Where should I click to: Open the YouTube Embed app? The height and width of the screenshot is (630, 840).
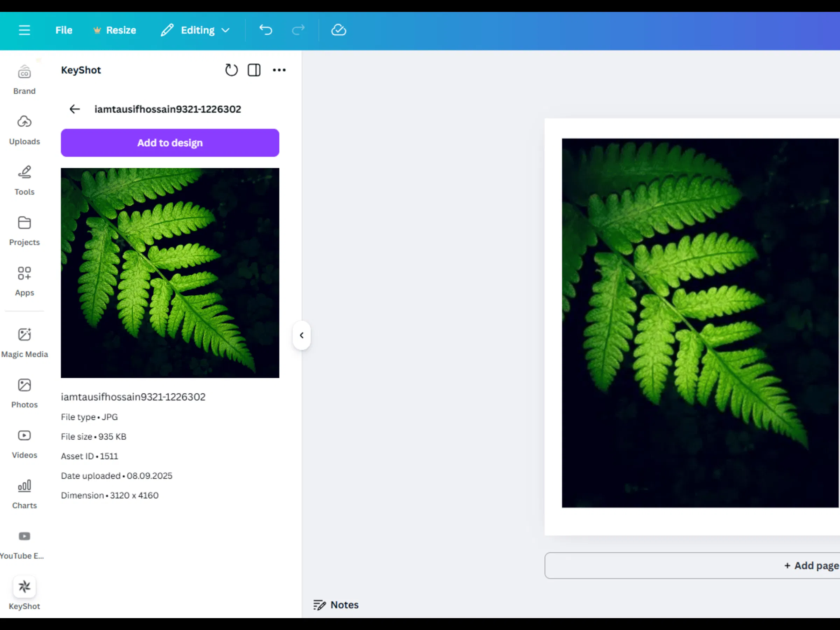point(23,545)
